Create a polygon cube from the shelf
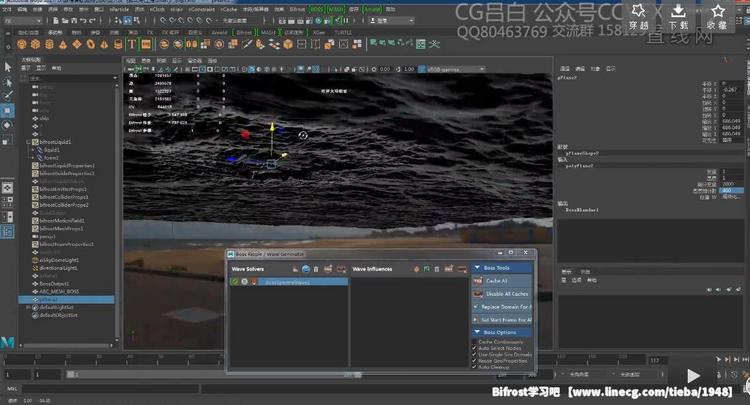 pos(35,44)
